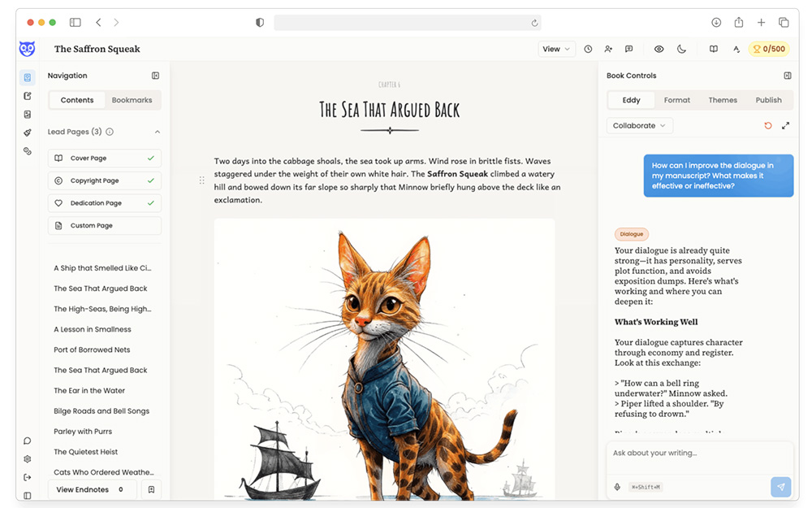This screenshot has width=812, height=508.
Task: Switch to the Themes tab
Action: tap(723, 100)
